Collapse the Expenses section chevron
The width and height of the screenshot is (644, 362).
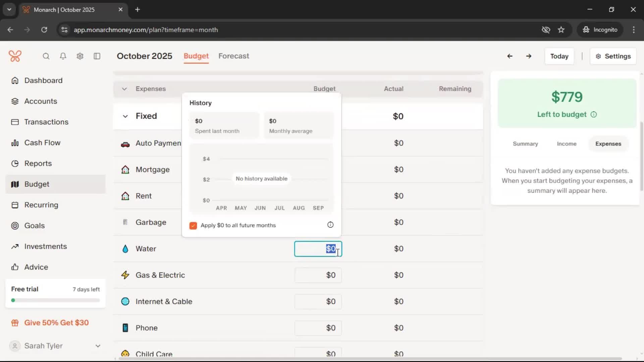point(124,89)
